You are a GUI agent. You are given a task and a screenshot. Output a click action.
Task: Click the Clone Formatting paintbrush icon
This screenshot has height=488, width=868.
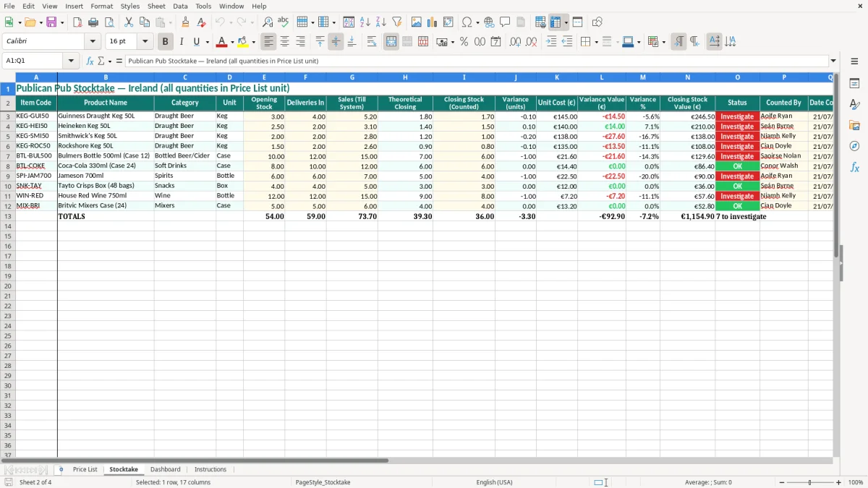185,22
